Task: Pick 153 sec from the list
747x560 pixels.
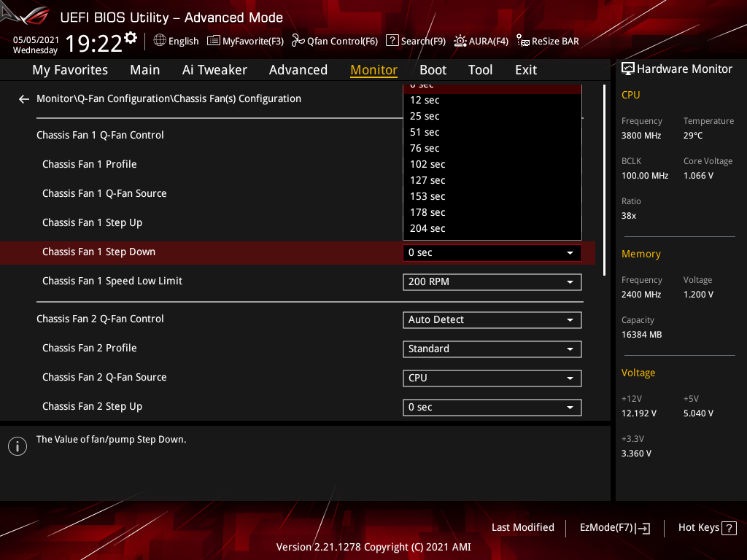Action: click(492, 197)
